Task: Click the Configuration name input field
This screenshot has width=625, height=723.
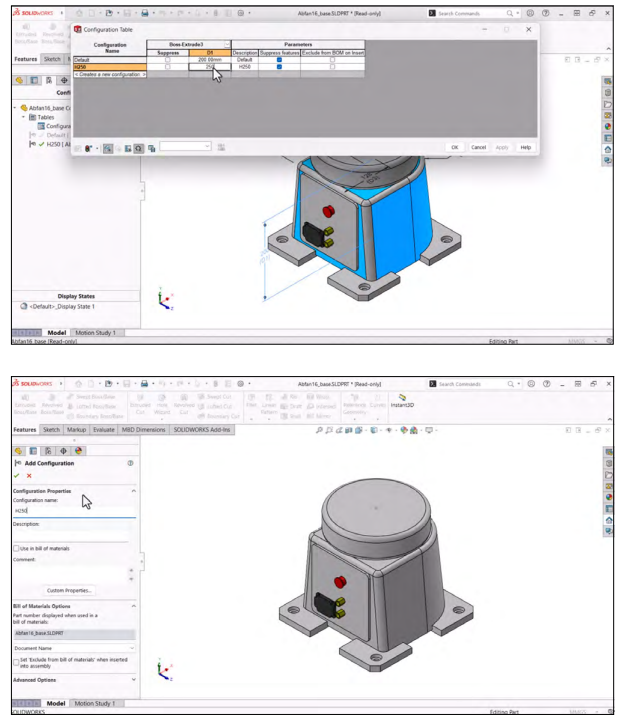Action: (x=74, y=510)
